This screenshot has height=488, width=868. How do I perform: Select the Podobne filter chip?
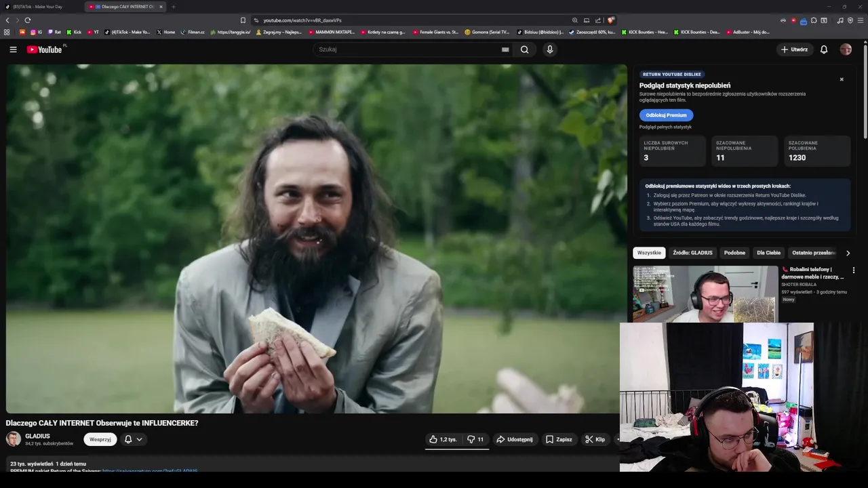pos(734,253)
